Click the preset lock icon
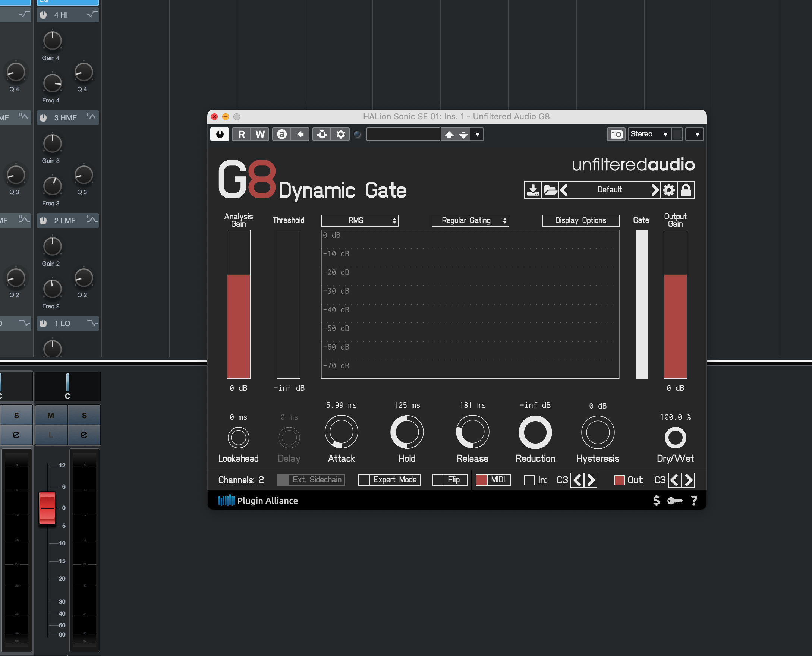 pos(686,190)
